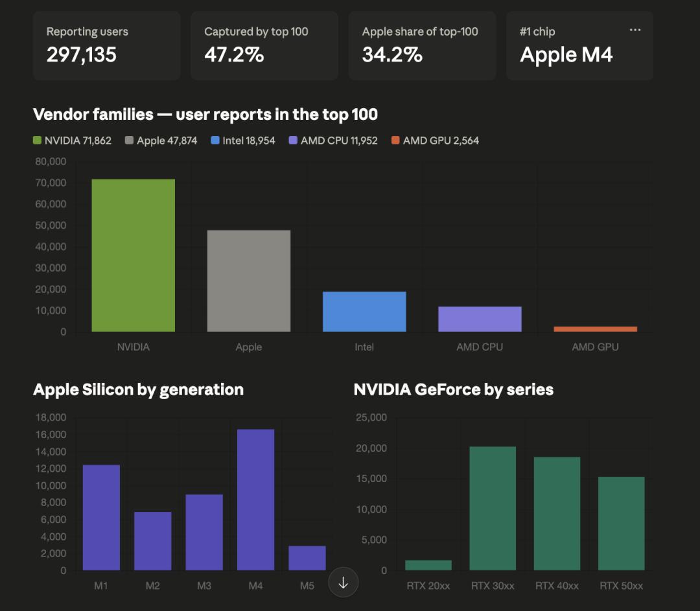Select the green NVIDIA bar in vendor chart
700x611 pixels.
point(133,255)
